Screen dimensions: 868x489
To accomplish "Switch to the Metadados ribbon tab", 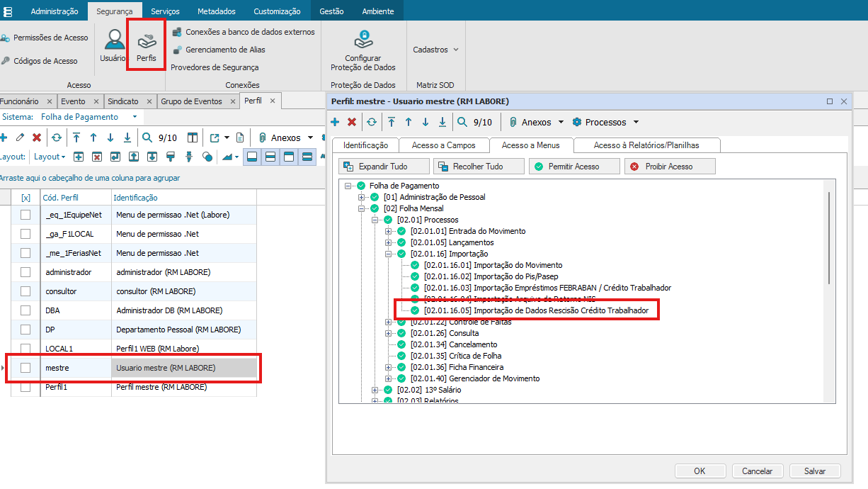I will click(x=217, y=11).
